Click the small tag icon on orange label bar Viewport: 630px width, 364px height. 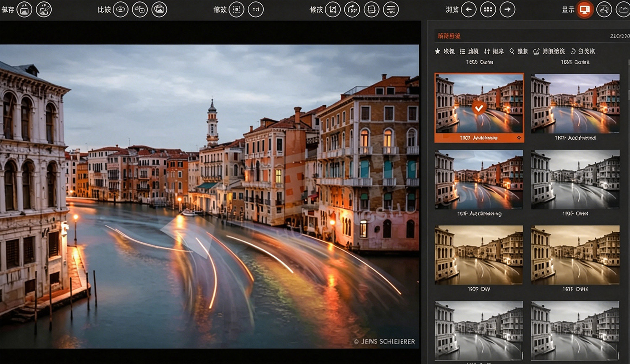(519, 138)
